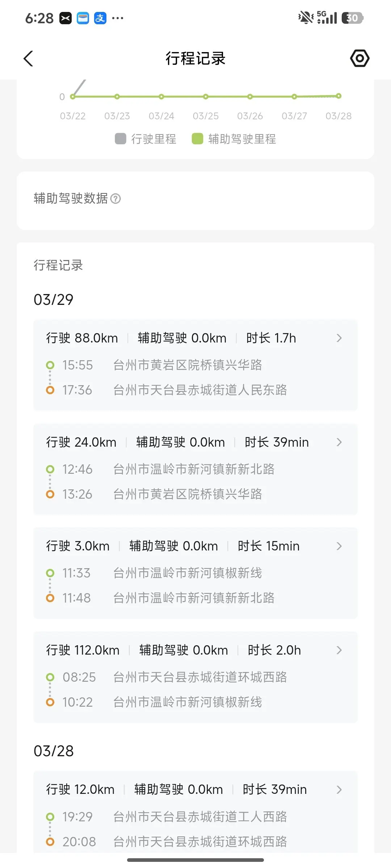Toggle 辅助驾驶里程 green legend swatch
391x868 pixels.
click(197, 139)
